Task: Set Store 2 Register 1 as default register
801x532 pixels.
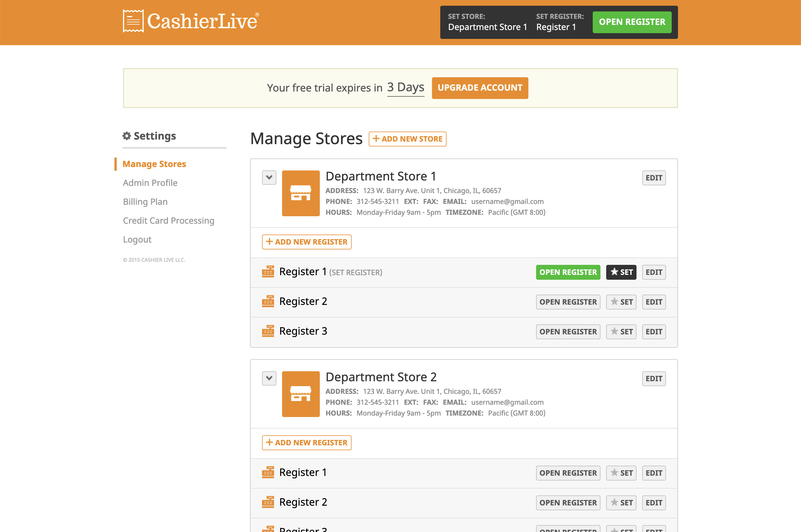Action: coord(621,473)
